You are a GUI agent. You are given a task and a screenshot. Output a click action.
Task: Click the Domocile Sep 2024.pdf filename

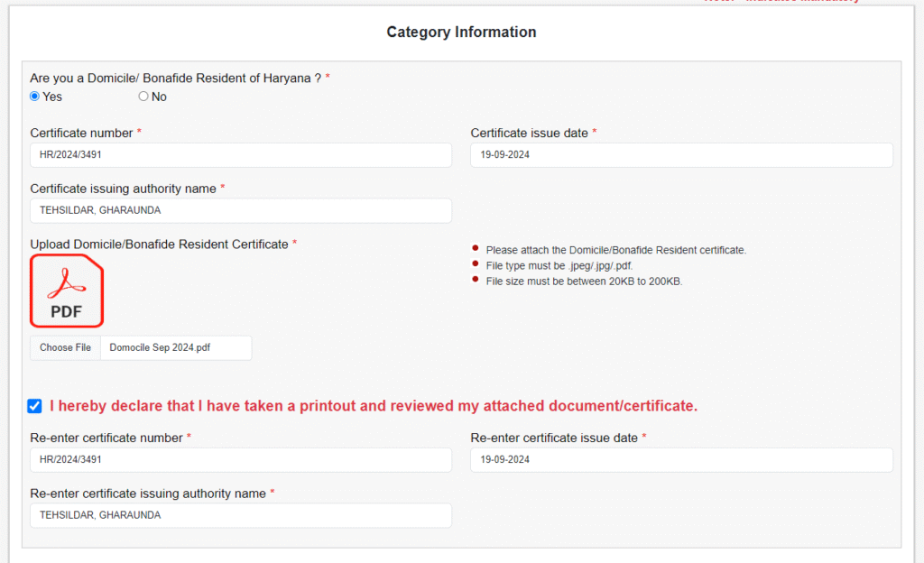click(x=160, y=347)
